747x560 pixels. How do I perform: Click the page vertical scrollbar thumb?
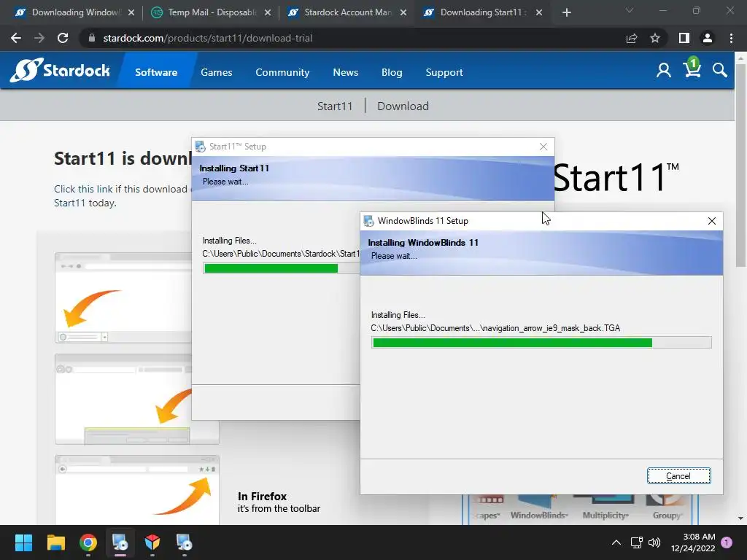pos(740,164)
